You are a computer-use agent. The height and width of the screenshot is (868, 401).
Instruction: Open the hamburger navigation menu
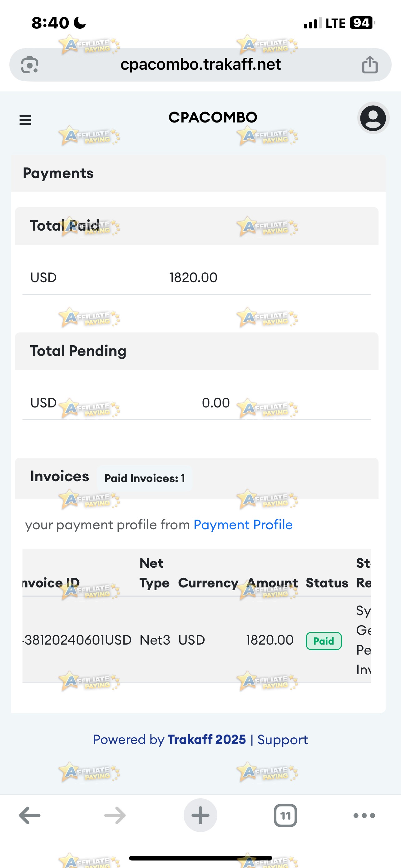click(x=25, y=120)
